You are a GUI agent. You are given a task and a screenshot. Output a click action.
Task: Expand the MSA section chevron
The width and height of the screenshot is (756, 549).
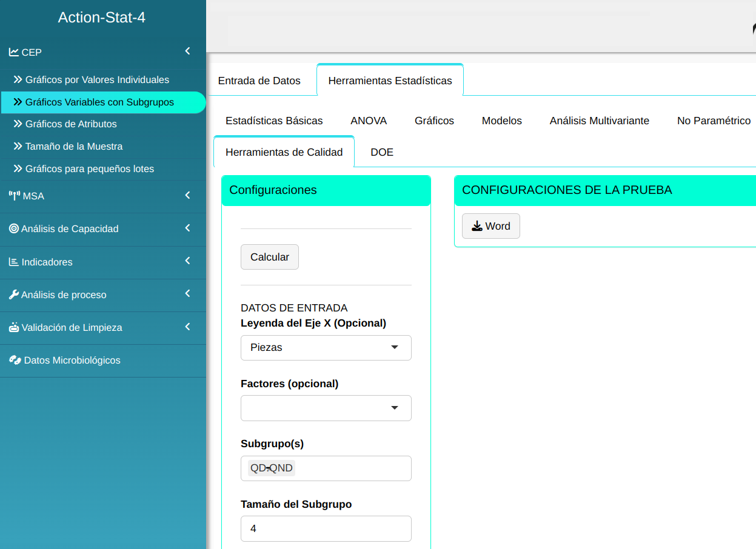coord(188,195)
